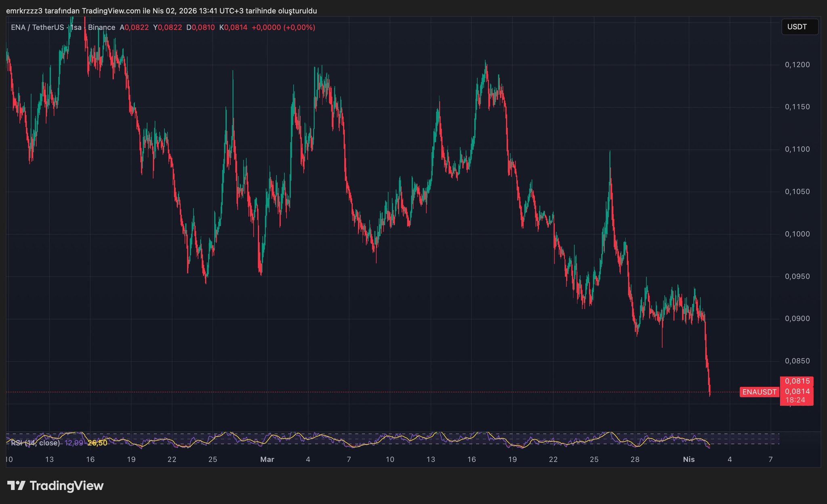Click the ENA / TetherUS symbol title

coord(37,27)
